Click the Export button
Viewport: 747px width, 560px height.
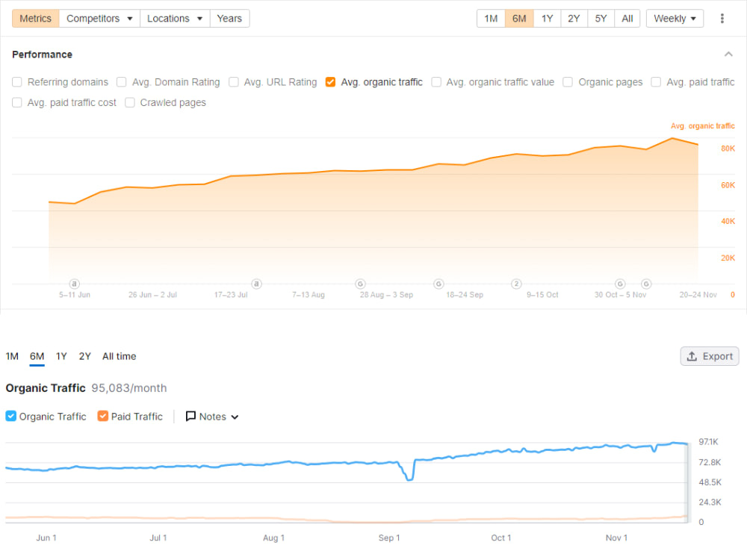pyautogui.click(x=710, y=356)
